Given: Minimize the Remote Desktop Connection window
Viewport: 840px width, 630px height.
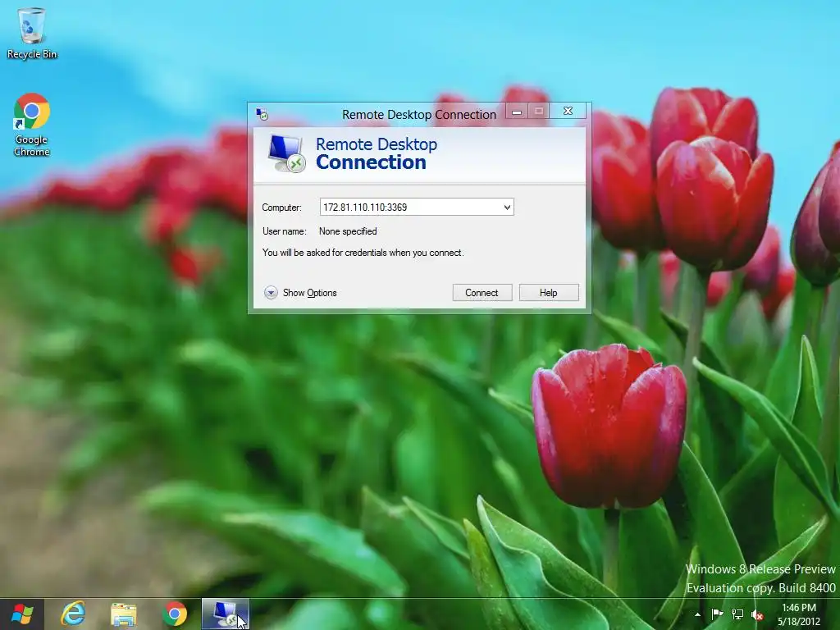Looking at the screenshot, I should 517,112.
